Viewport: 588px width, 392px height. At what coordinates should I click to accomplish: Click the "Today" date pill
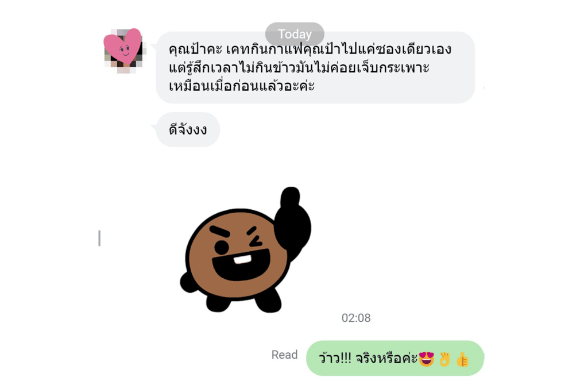click(x=295, y=34)
